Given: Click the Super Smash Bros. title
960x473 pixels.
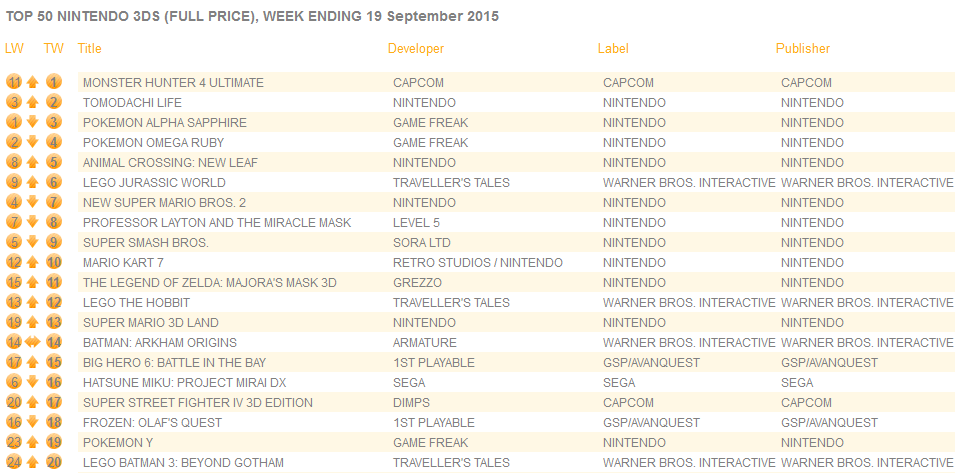Looking at the screenshot, I should tap(146, 242).
